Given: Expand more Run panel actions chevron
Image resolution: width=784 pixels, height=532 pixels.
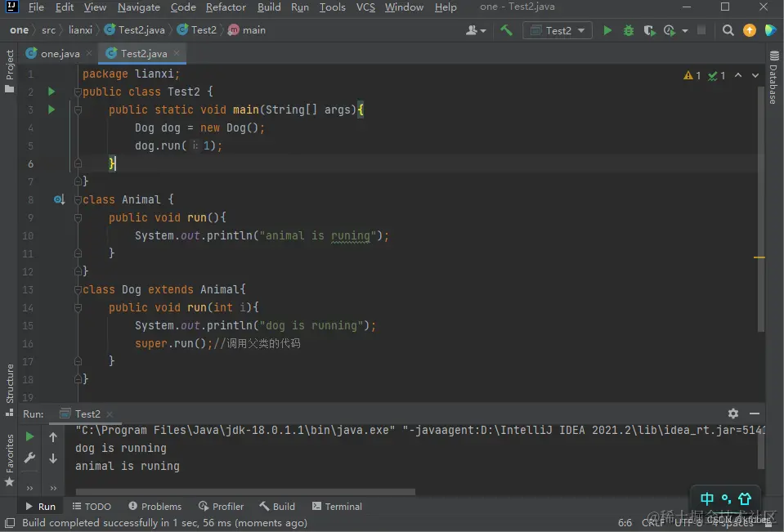Looking at the screenshot, I should pos(30,488).
